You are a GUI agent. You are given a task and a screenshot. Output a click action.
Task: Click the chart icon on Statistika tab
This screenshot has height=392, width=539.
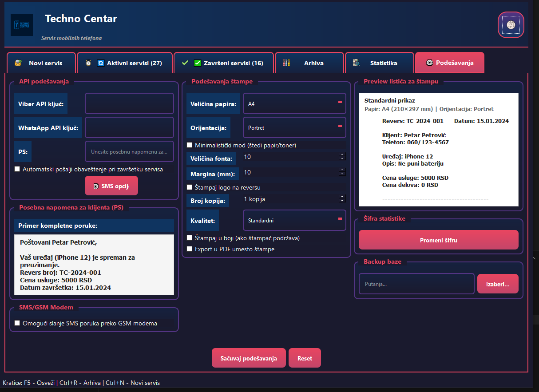coord(356,63)
